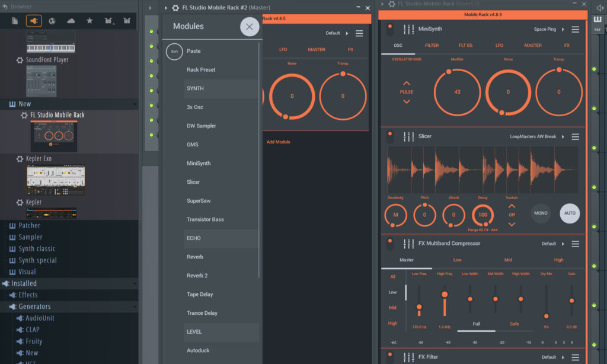Open Slicer module mixer sliders icon
Screen dimensions: 607x364
pos(408,136)
